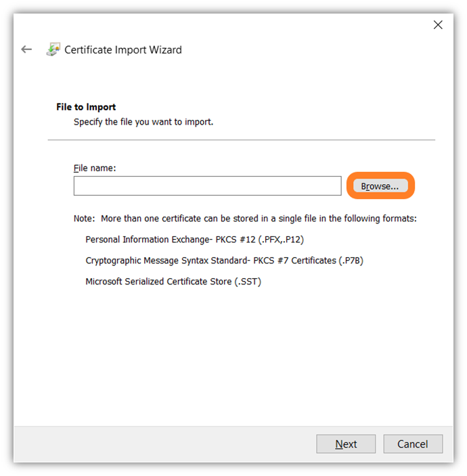Click 'Personal Information Exchange- PKCS #12' line
Screen dimensions: 467x476
pyautogui.click(x=194, y=240)
